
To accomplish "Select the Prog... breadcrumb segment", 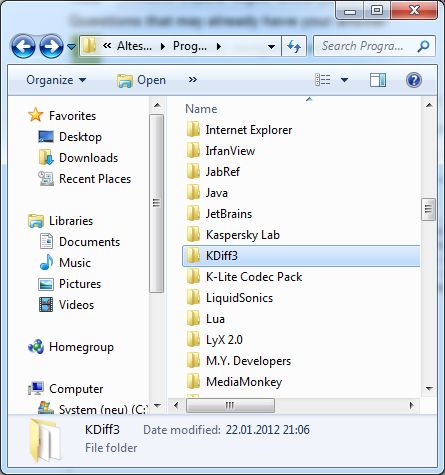I will pos(190,46).
